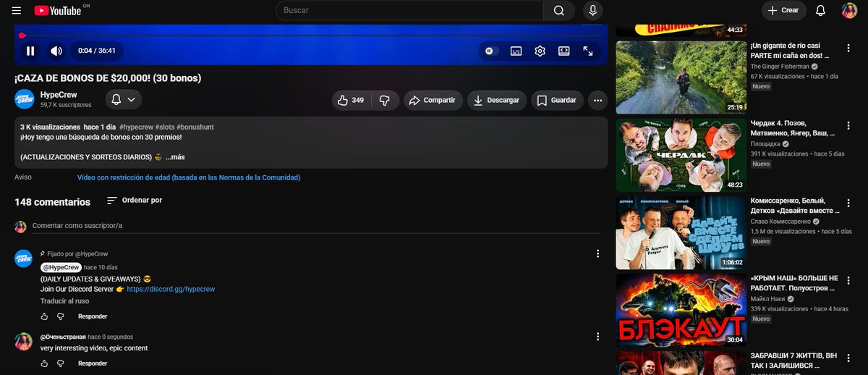Click the search magnifier button
The height and width of the screenshot is (375, 868).
tap(559, 10)
